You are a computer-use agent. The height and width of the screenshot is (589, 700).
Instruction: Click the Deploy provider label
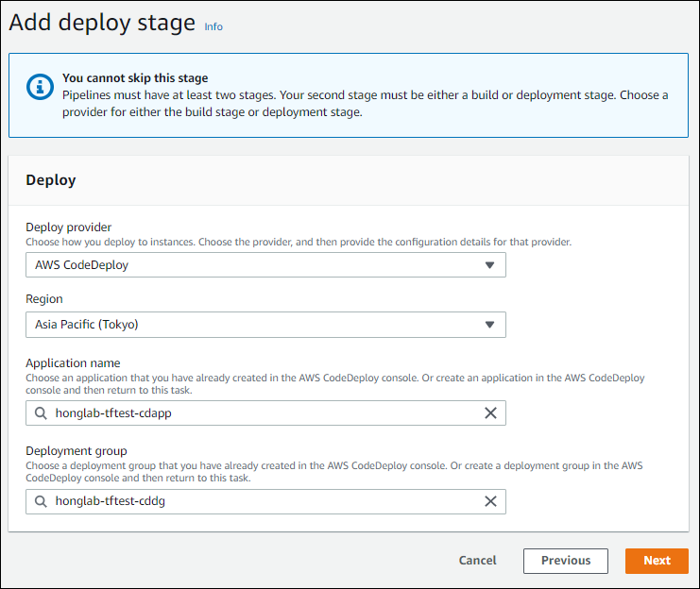[x=69, y=227]
